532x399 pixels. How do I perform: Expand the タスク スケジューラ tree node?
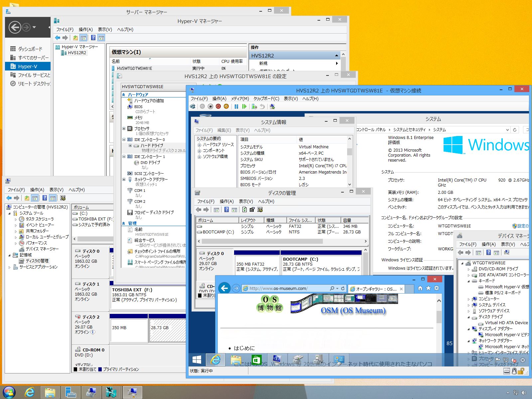(16, 219)
